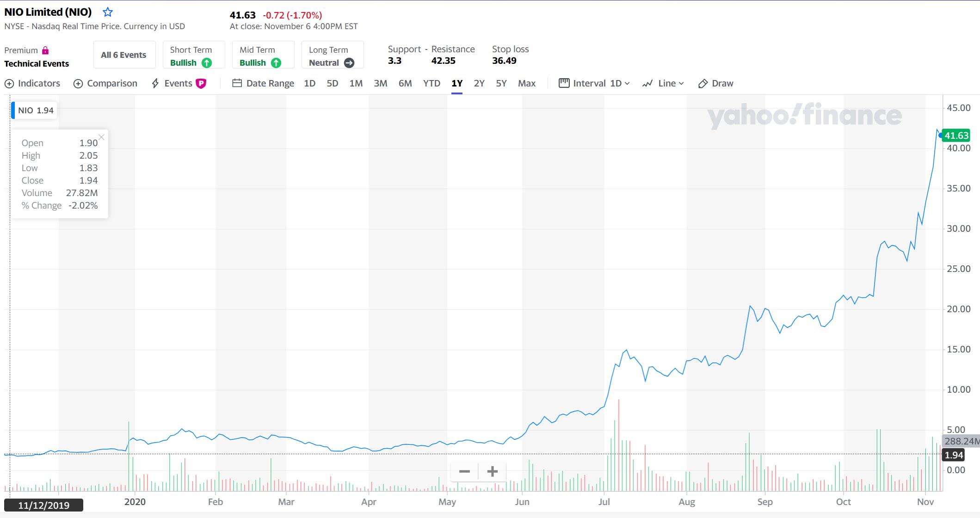This screenshot has height=518, width=980.
Task: Open the Date Range calendar picker
Action: click(x=237, y=83)
